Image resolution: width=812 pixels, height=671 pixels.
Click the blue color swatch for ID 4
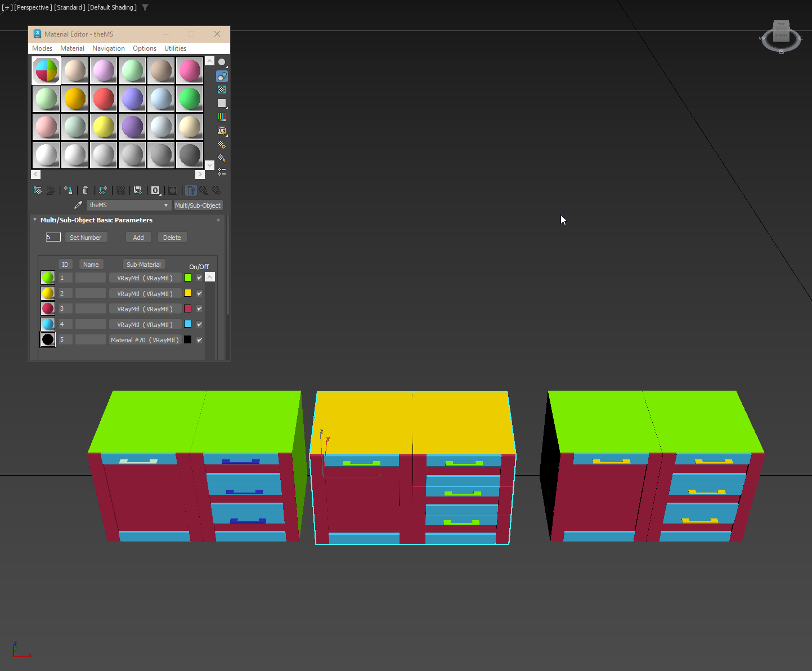[x=187, y=324]
